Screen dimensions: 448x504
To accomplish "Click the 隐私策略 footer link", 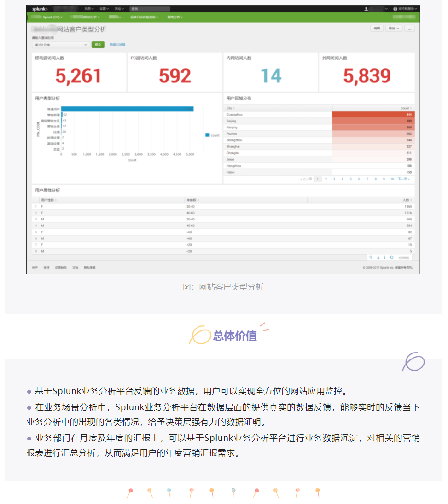I will (89, 268).
